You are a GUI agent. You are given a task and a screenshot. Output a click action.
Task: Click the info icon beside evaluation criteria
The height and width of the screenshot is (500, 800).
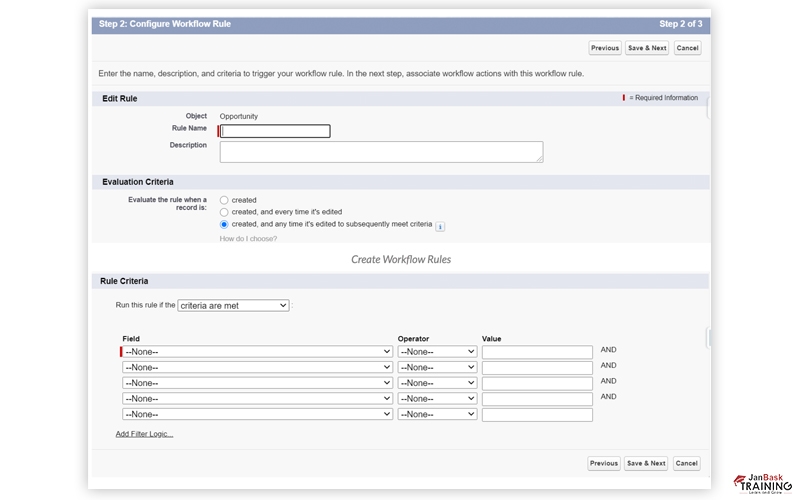coord(440,226)
